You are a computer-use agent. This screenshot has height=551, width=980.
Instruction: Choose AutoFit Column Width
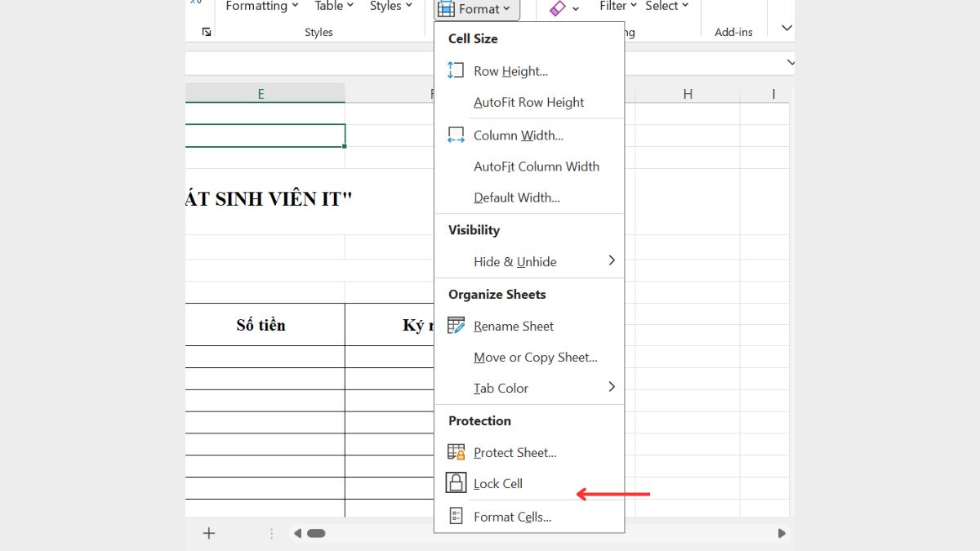pos(536,167)
